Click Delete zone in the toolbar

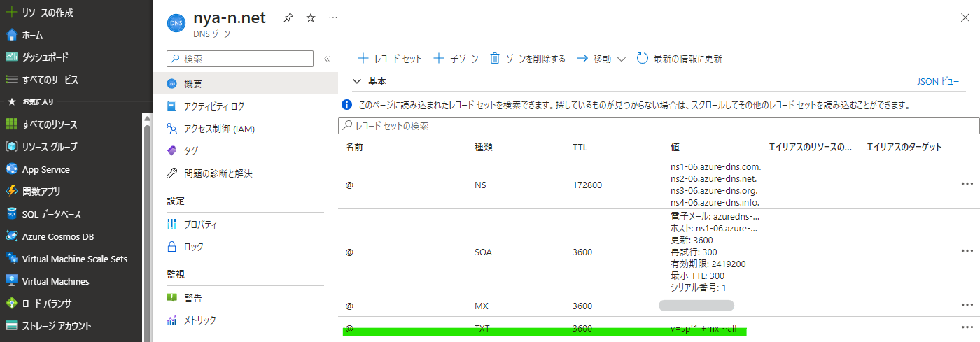(527, 59)
